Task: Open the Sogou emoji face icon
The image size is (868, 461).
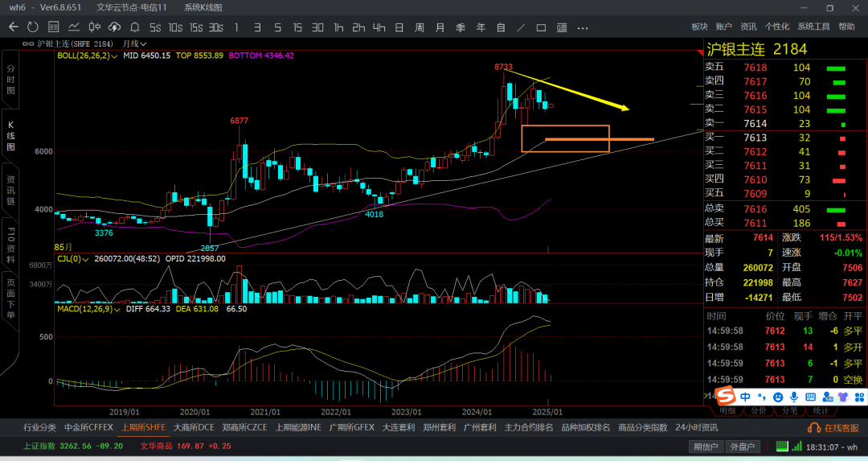Action: [778, 397]
